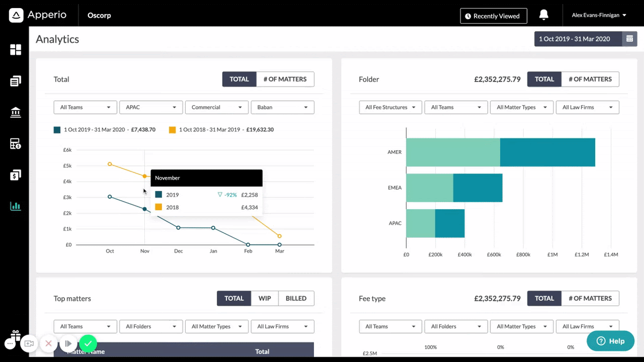
Task: Open the recorder more options ellipsis
Action: click(10, 343)
